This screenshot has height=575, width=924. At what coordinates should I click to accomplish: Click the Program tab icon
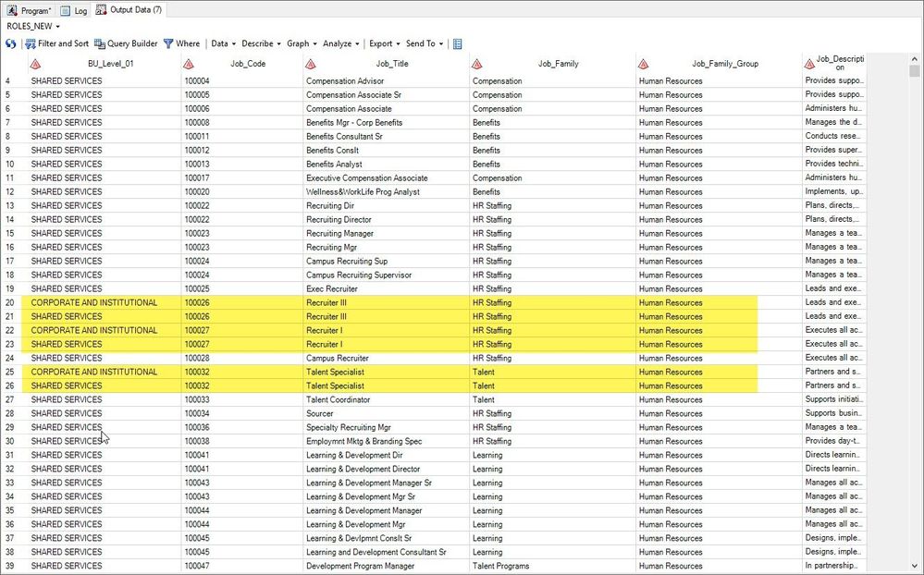(12, 10)
